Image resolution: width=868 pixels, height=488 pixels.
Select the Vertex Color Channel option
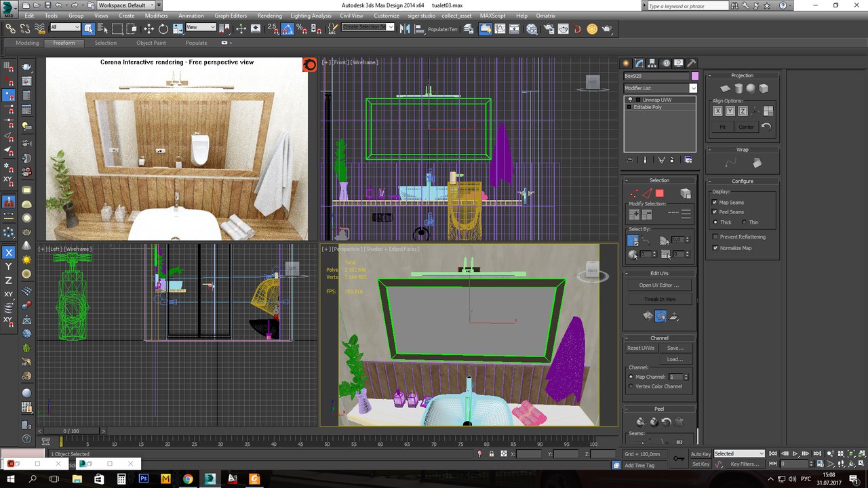[x=631, y=386]
